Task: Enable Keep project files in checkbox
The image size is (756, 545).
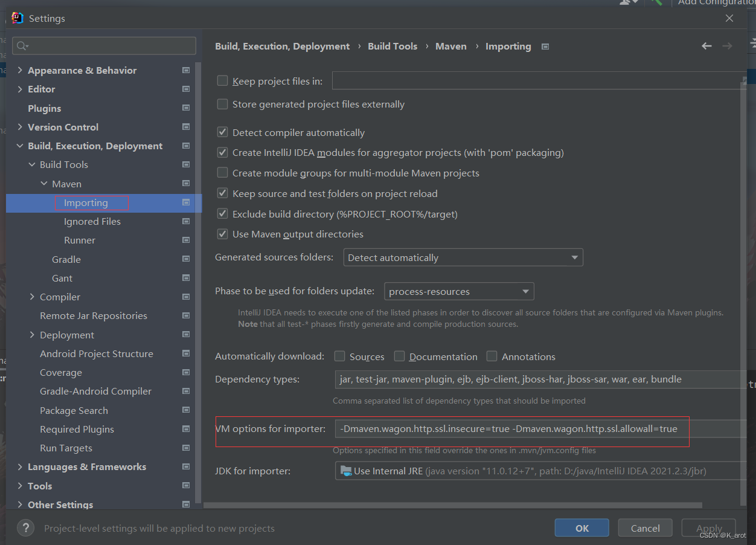Action: point(222,80)
